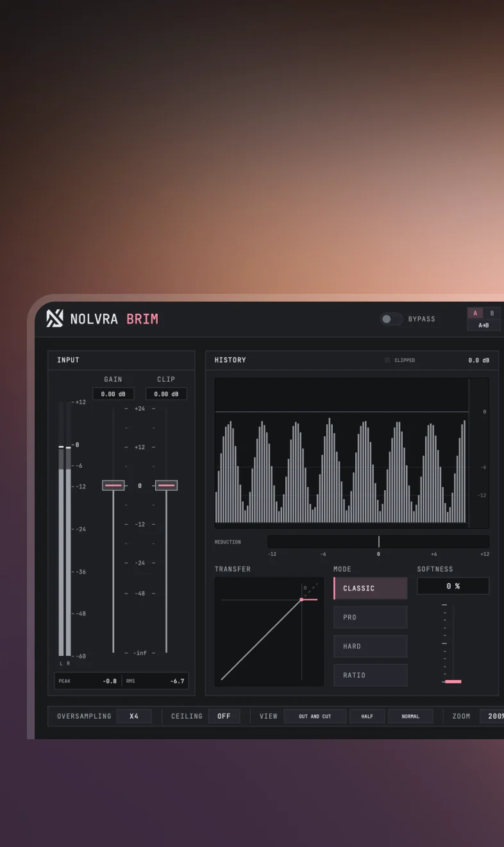The width and height of the screenshot is (504, 847).
Task: Click the History panel header
Action: (352, 360)
